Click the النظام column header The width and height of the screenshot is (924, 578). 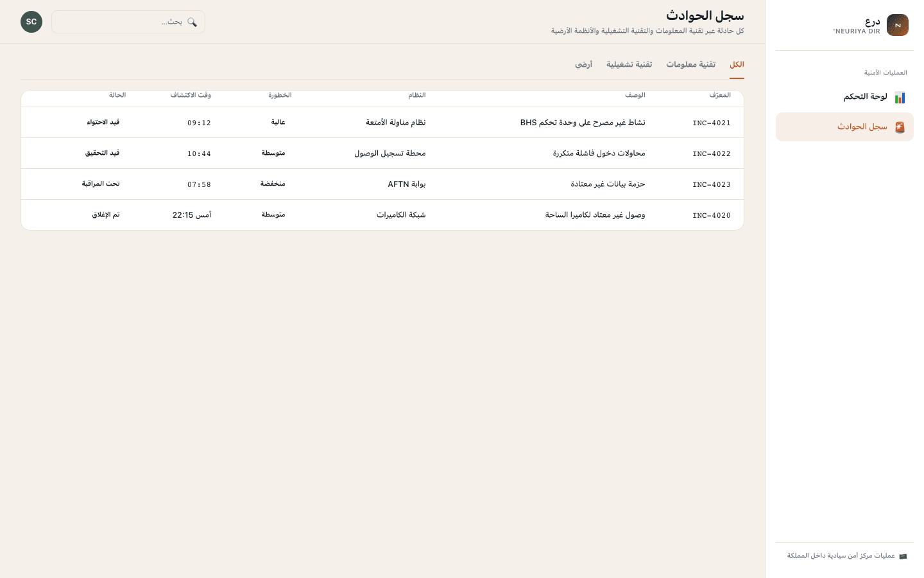pos(417,95)
